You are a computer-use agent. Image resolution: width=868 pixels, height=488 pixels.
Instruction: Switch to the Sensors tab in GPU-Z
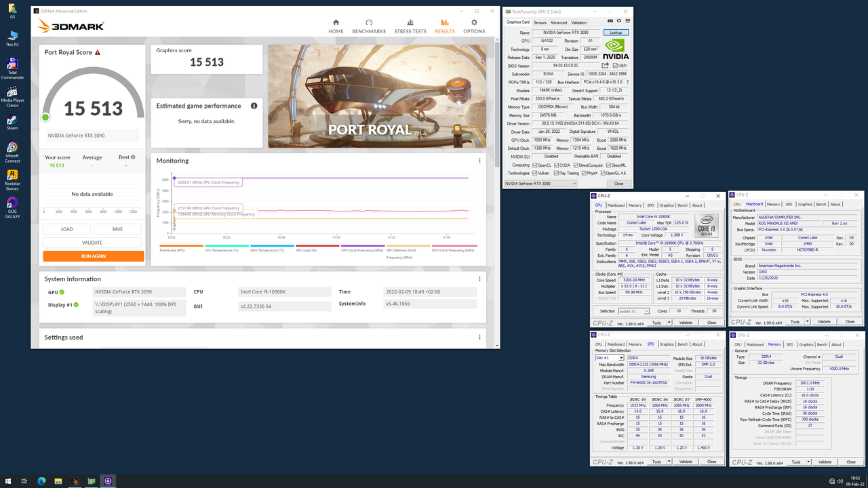coord(540,22)
